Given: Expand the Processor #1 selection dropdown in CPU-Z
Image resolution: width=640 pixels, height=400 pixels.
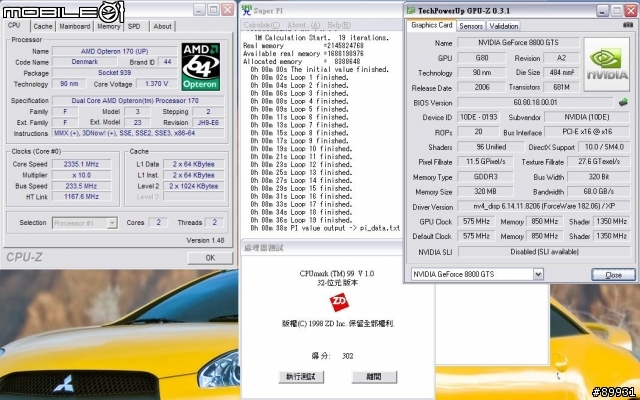Looking at the screenshot, I should tap(112, 223).
